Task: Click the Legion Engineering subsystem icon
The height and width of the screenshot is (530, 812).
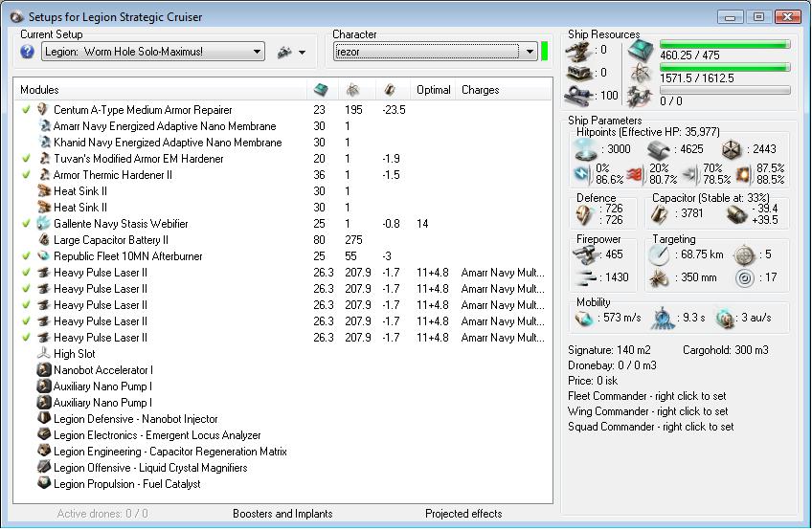Action: (43, 451)
